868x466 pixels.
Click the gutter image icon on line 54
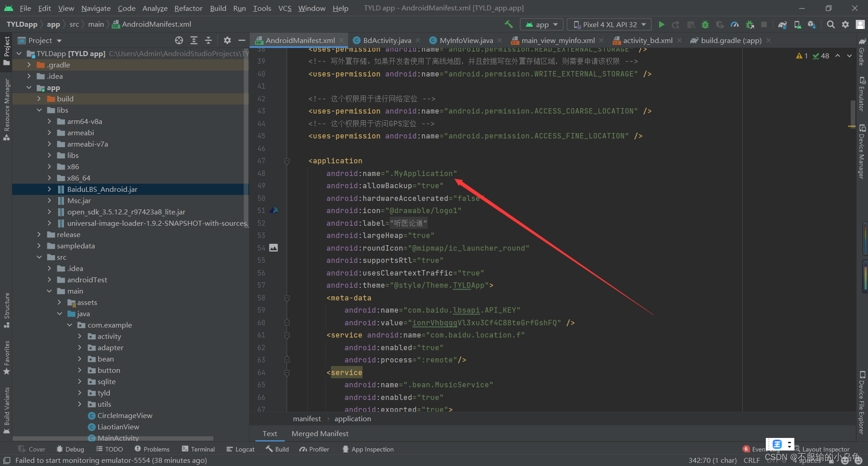click(x=274, y=248)
